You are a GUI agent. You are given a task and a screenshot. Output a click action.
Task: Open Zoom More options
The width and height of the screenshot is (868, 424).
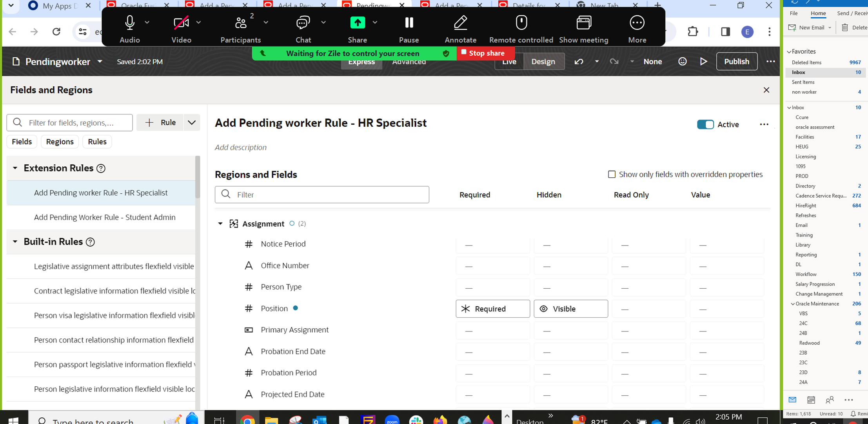point(637,23)
